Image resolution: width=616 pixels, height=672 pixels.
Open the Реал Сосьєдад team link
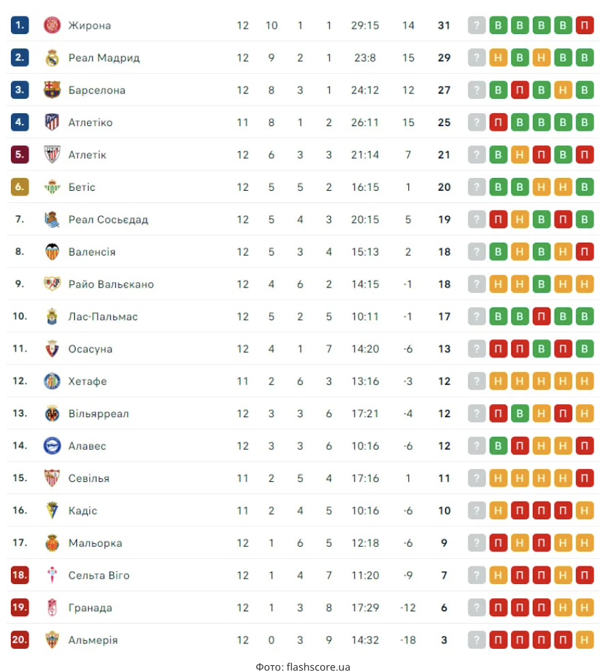[108, 219]
